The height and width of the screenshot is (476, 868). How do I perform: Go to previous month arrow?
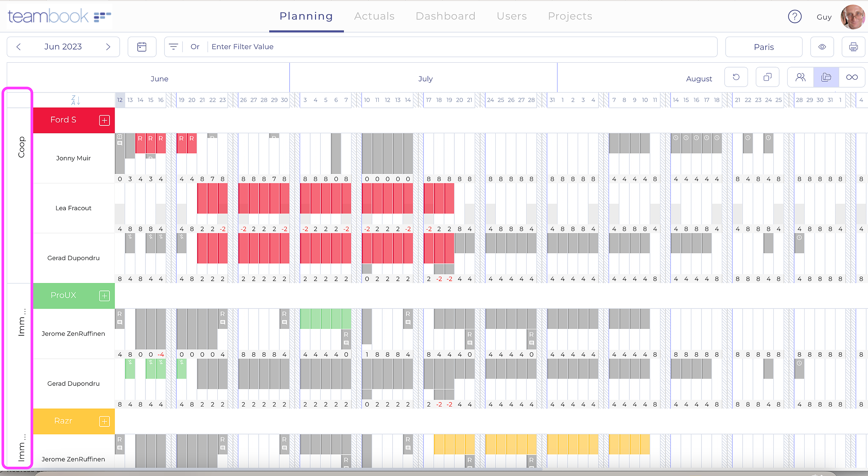[x=19, y=47]
